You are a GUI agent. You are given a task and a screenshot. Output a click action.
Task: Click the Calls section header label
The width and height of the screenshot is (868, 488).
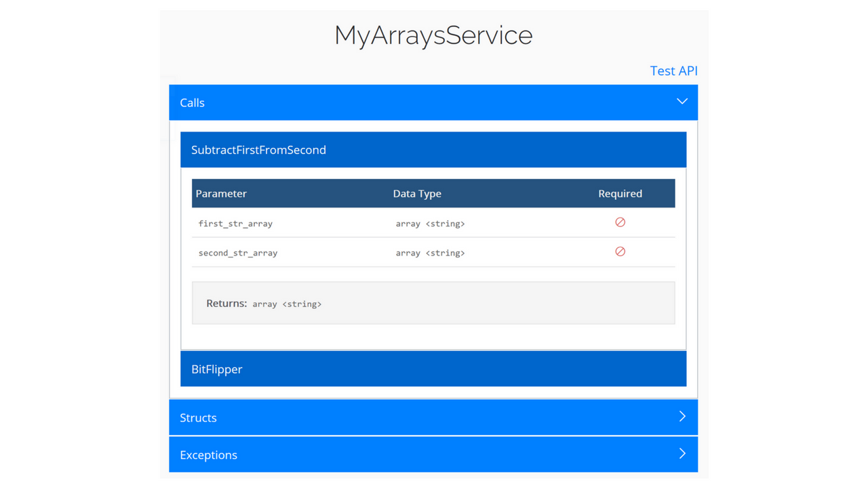pyautogui.click(x=193, y=103)
